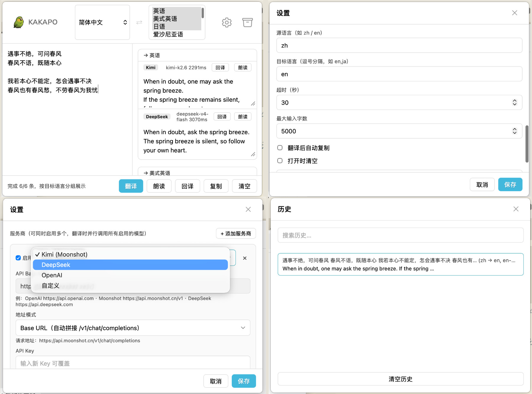The width and height of the screenshot is (532, 394).
Task: Close the provider settings dialog with X
Action: pos(248,209)
